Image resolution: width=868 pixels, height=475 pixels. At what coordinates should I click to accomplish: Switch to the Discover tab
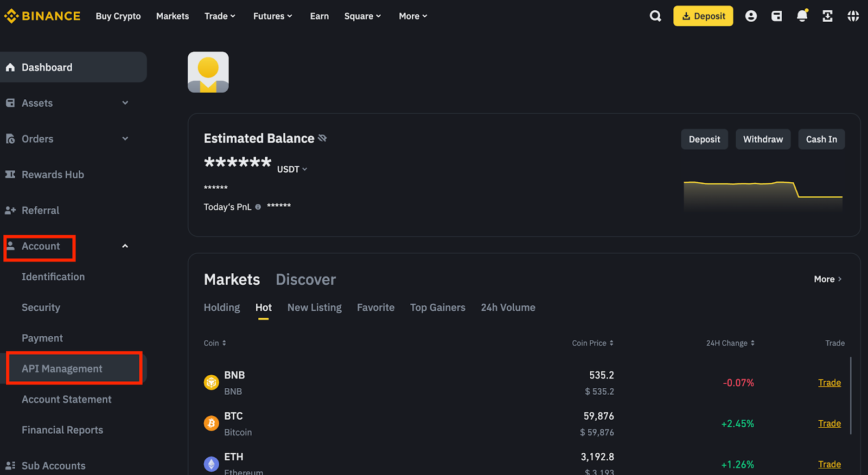[306, 279]
